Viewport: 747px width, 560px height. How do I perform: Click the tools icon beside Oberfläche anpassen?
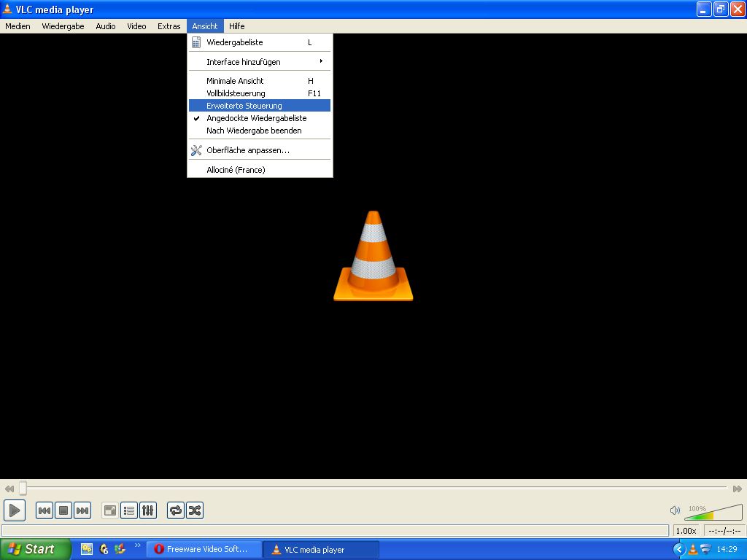tap(196, 150)
